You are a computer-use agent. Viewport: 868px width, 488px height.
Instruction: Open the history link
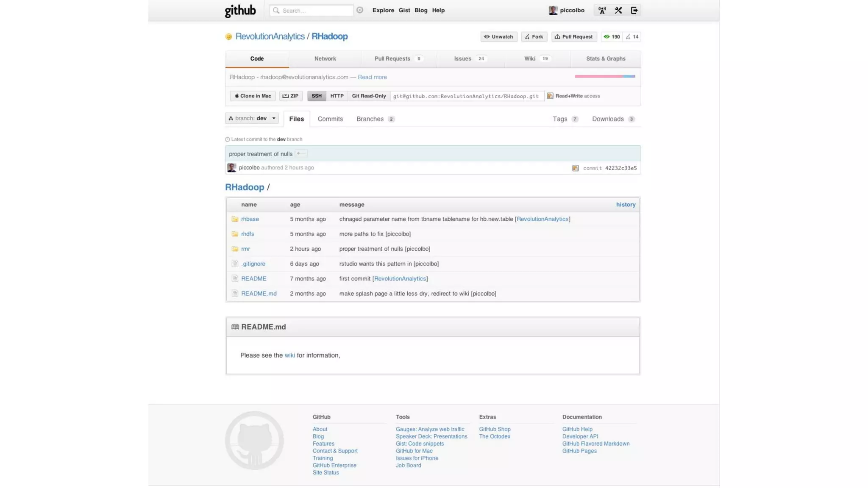626,205
